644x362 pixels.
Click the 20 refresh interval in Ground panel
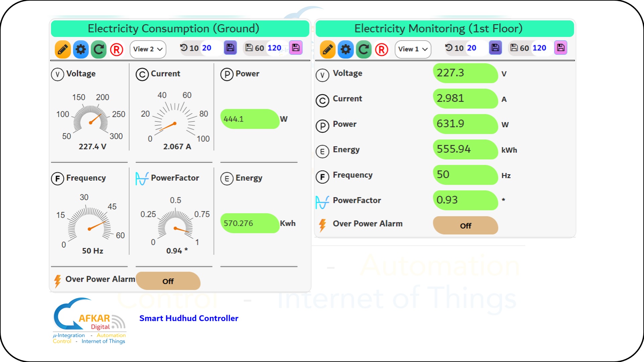pyautogui.click(x=207, y=48)
